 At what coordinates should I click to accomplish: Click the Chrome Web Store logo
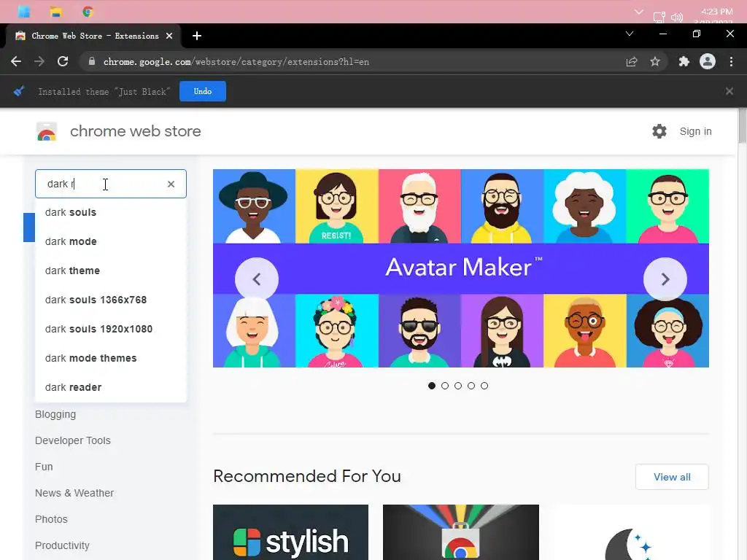pyautogui.click(x=47, y=131)
